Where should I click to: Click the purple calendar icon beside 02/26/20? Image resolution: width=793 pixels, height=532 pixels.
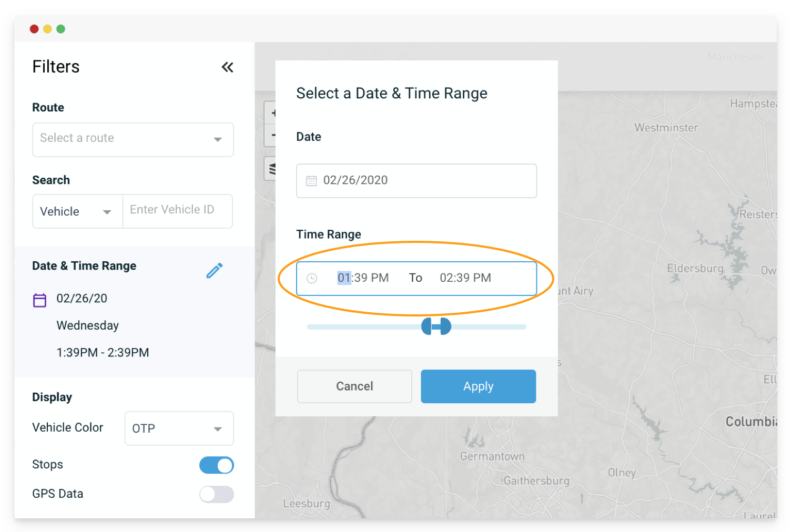tap(40, 300)
